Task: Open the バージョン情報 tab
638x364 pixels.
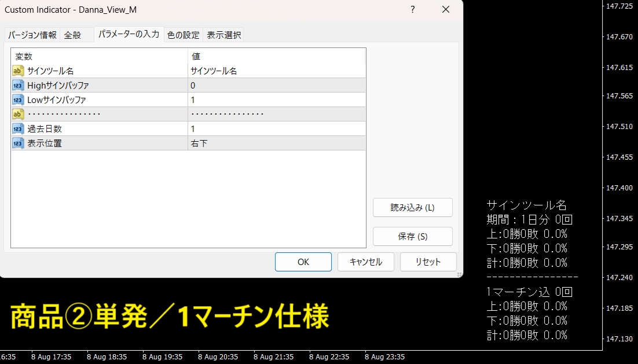Action: pos(32,35)
